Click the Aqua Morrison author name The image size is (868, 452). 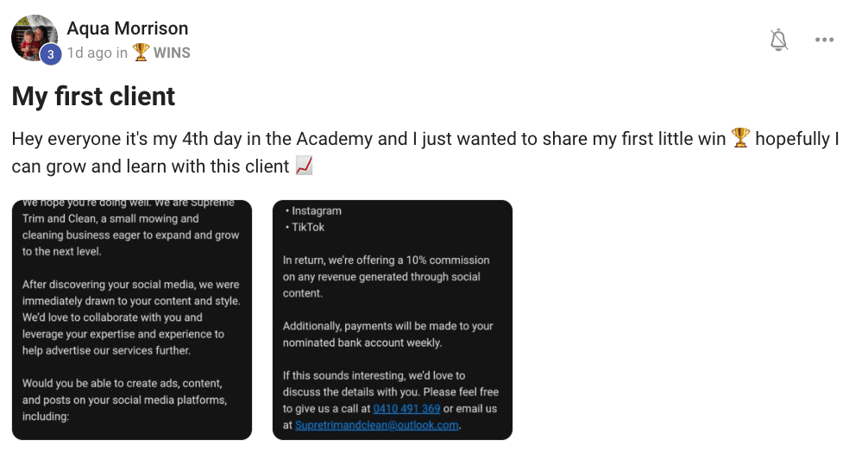[x=128, y=28]
